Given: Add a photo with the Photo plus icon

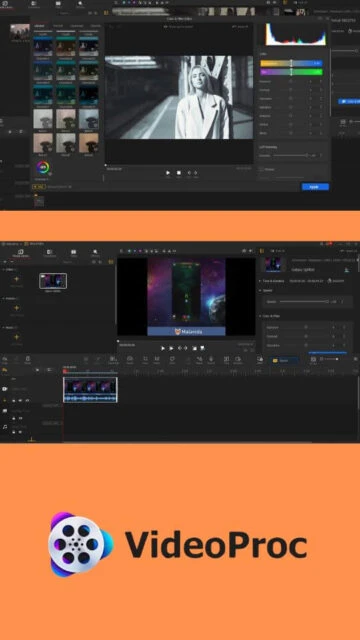Looking at the screenshot, I should (17, 308).
